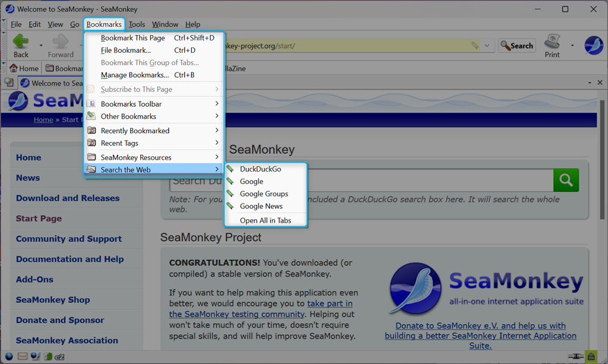This screenshot has width=608, height=364.
Task: Select the Welcome to SeaMonkey tab
Action: [x=51, y=83]
